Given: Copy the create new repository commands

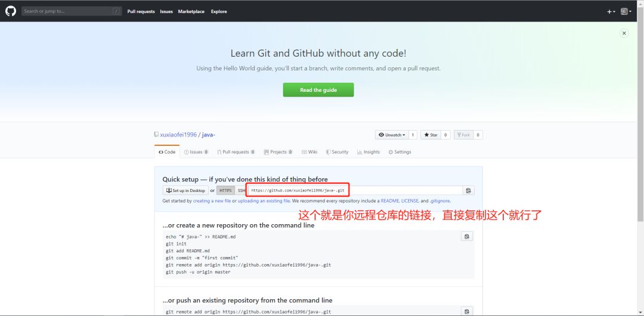Looking at the screenshot, I should 466,236.
